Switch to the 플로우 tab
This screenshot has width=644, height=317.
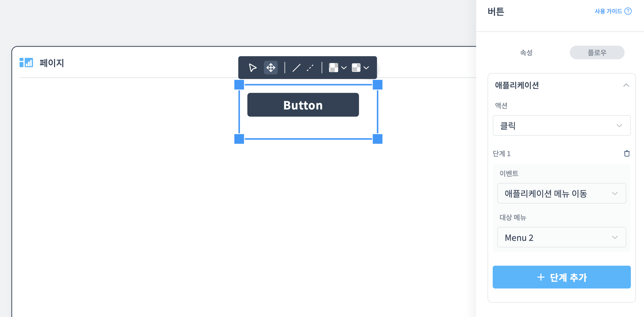[597, 52]
